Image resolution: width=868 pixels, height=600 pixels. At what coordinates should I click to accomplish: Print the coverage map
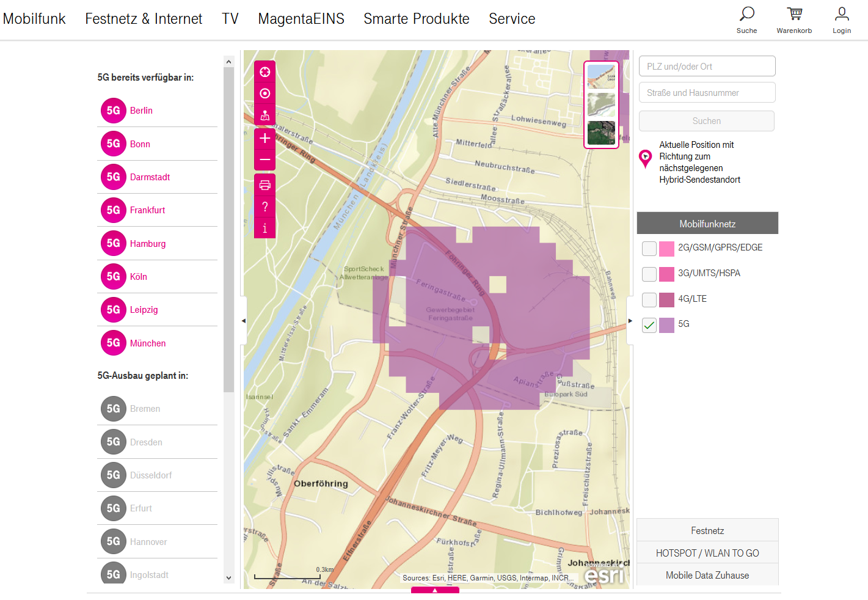(x=264, y=185)
